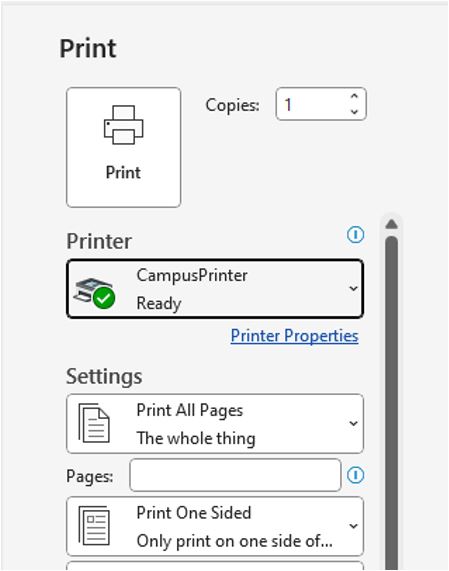Click the printer icon above Print label
Image resolution: width=449 pixels, height=571 pixels.
click(123, 125)
